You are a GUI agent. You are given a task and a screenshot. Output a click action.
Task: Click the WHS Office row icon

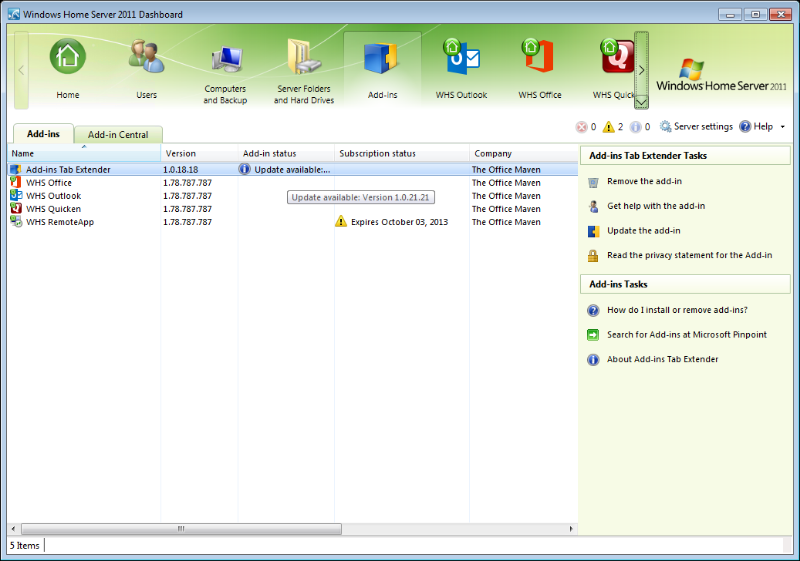coord(16,183)
